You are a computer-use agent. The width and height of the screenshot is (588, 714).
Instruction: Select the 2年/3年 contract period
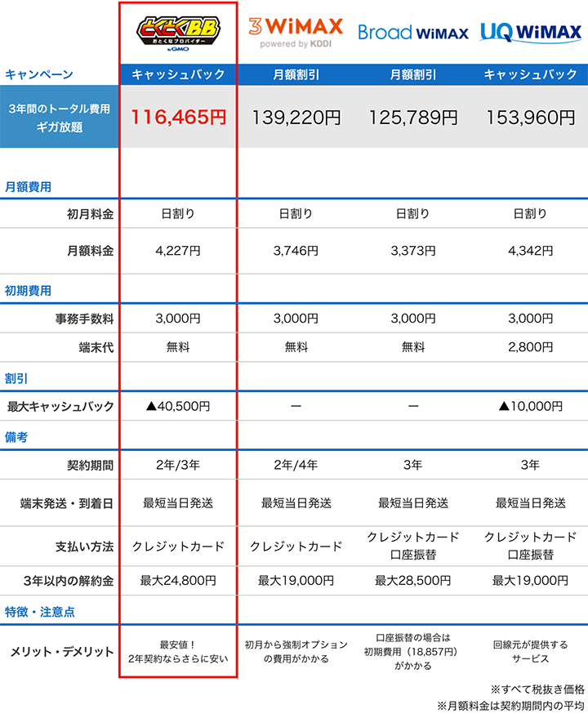tap(178, 465)
